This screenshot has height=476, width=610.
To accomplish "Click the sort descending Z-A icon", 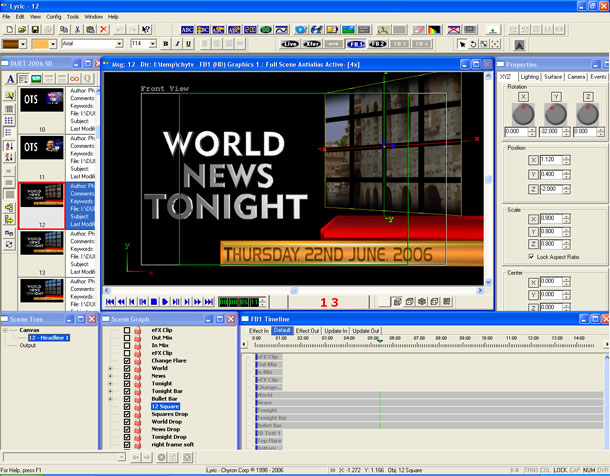I will coord(9,158).
